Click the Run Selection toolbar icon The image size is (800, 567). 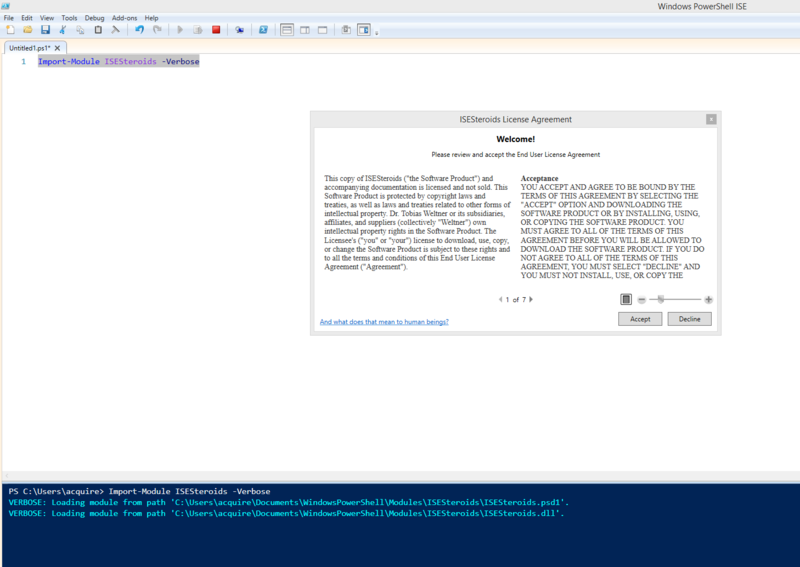tap(198, 30)
